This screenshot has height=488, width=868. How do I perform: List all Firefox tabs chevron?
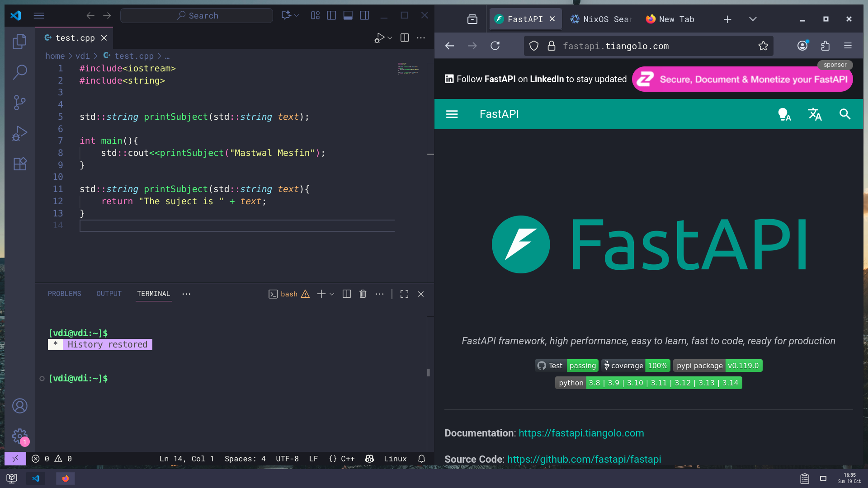(753, 19)
